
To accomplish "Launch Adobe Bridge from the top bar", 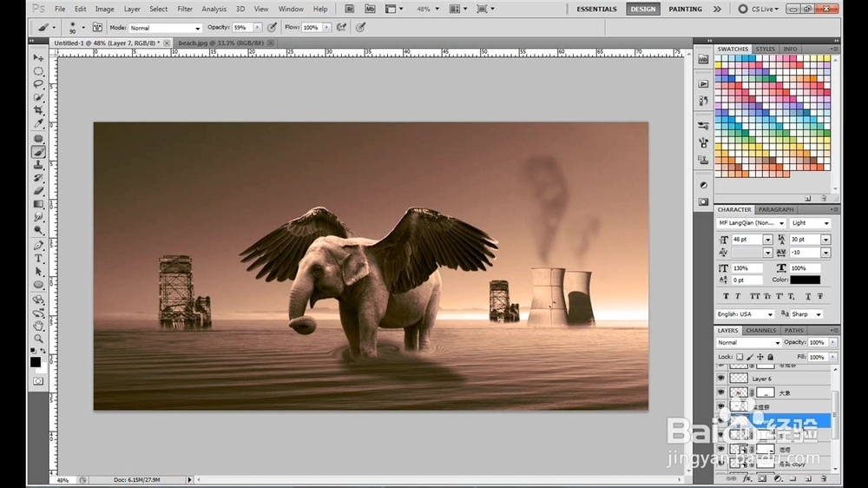I will coord(349,9).
